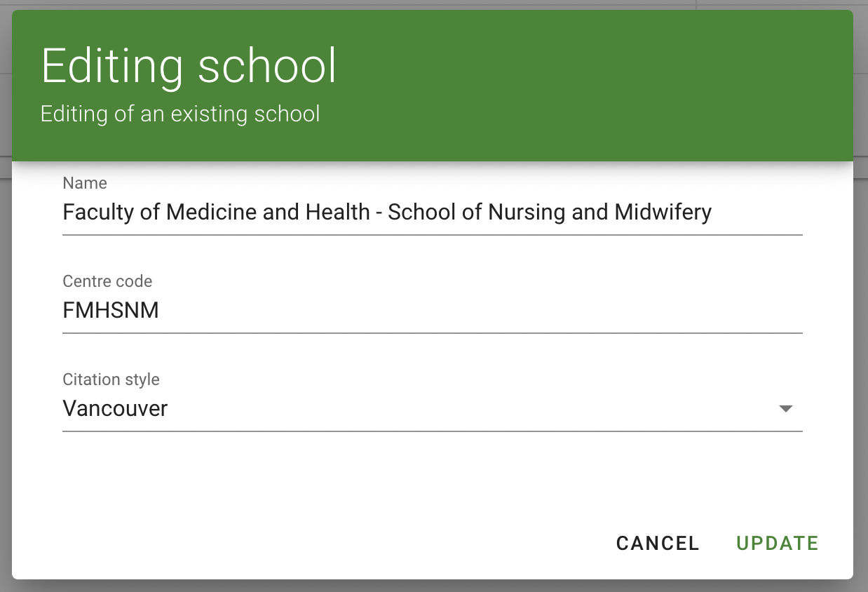Click the "Name" field label
868x592 pixels.
[x=85, y=183]
